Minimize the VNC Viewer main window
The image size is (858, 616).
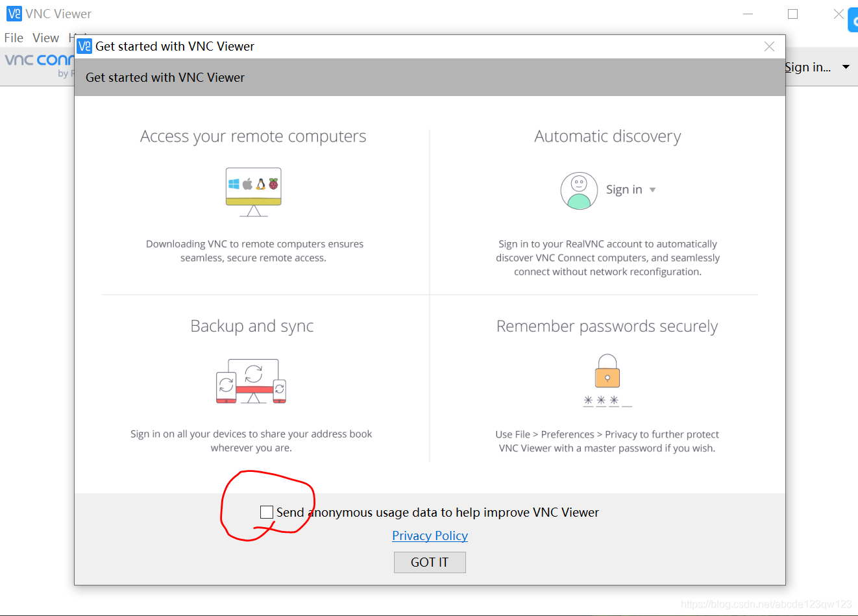pyautogui.click(x=748, y=14)
